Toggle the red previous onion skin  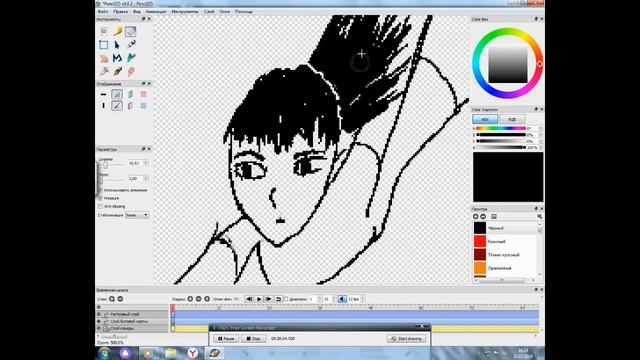tap(143, 94)
